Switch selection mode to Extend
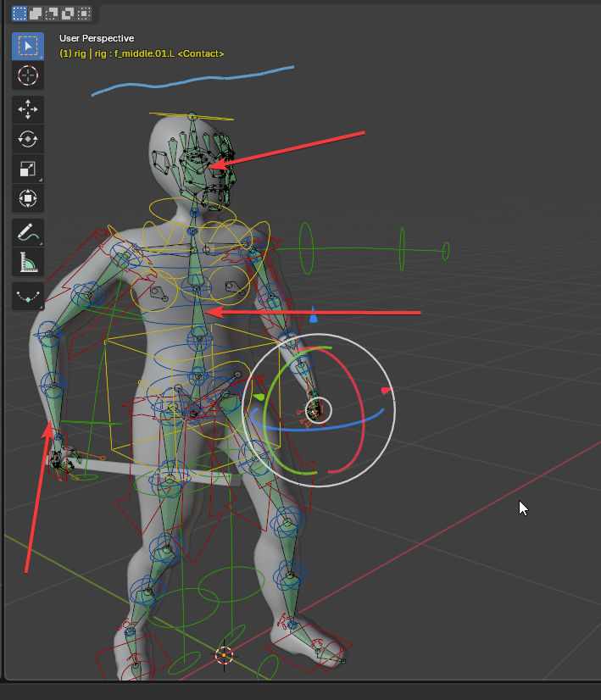This screenshot has width=601, height=700. pyautogui.click(x=36, y=14)
